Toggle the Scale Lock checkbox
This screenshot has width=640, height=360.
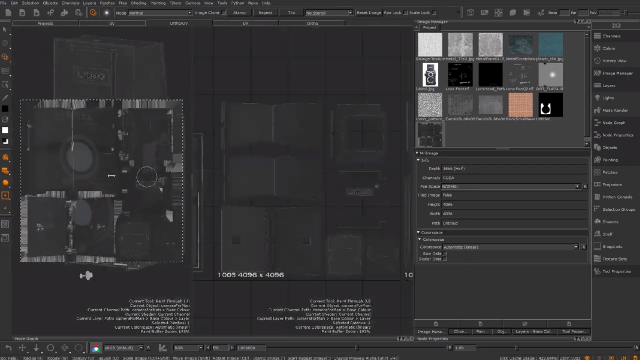tap(434, 13)
